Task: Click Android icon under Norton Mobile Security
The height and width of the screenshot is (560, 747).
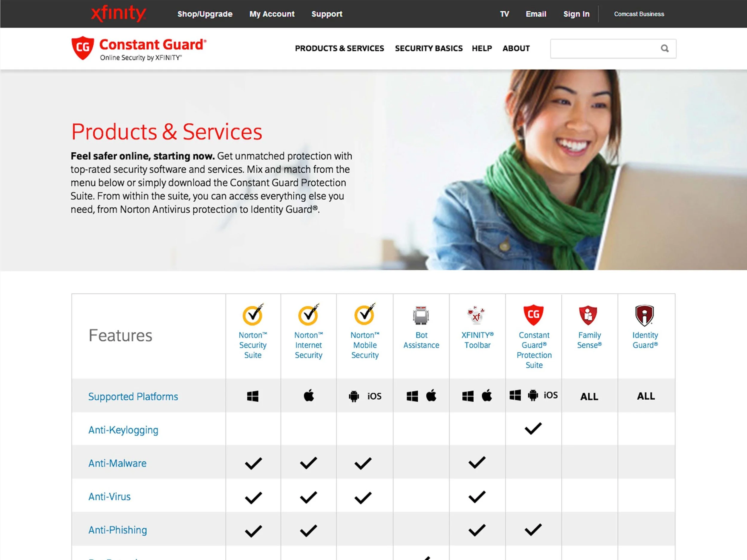Action: pyautogui.click(x=354, y=396)
